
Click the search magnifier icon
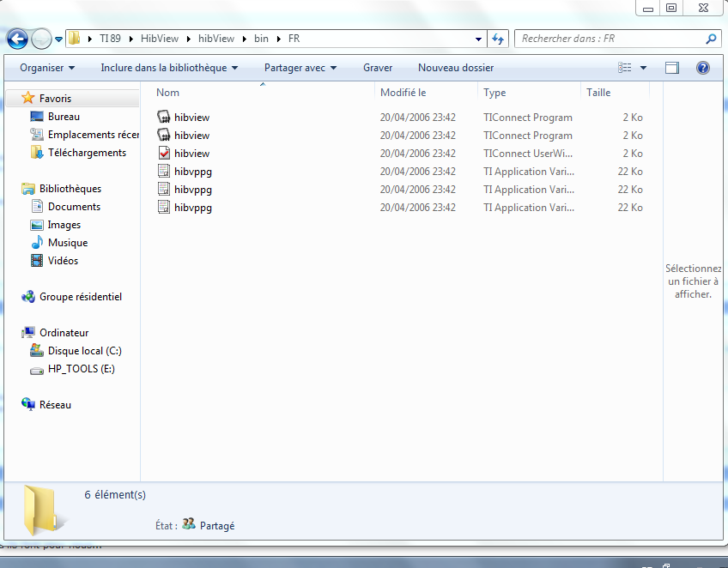point(711,39)
